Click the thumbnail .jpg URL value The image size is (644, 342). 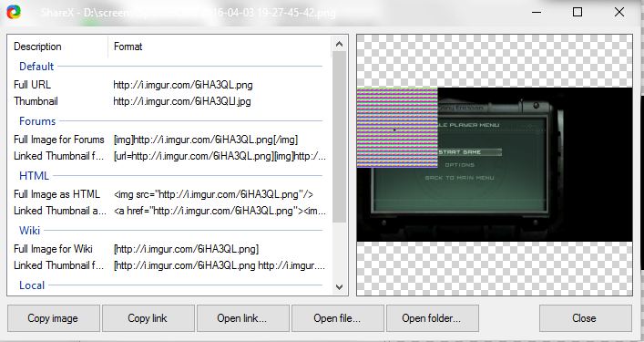coord(182,101)
